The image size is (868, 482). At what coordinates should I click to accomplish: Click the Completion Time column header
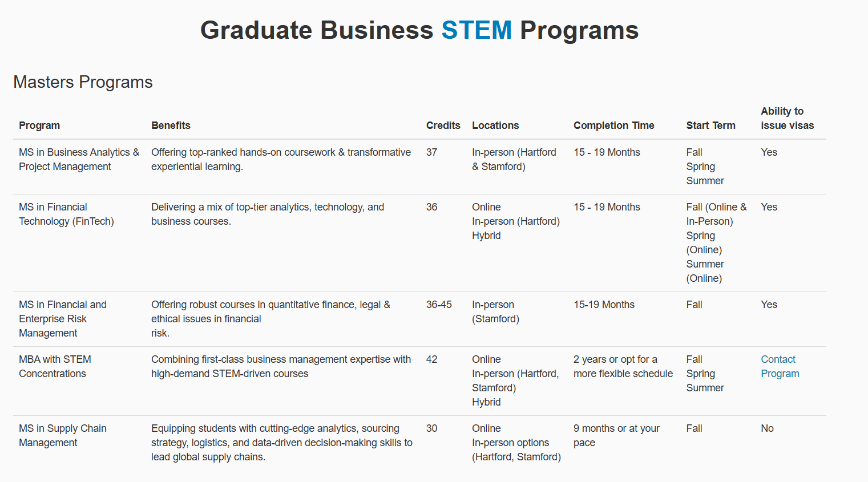(613, 125)
